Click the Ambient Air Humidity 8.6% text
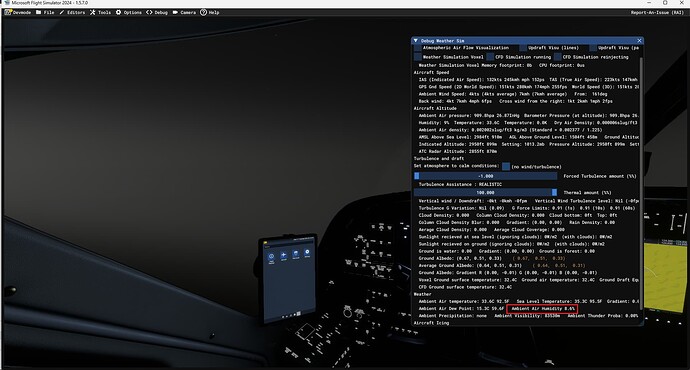Screen dimensions: 690x370 pyautogui.click(x=543, y=308)
